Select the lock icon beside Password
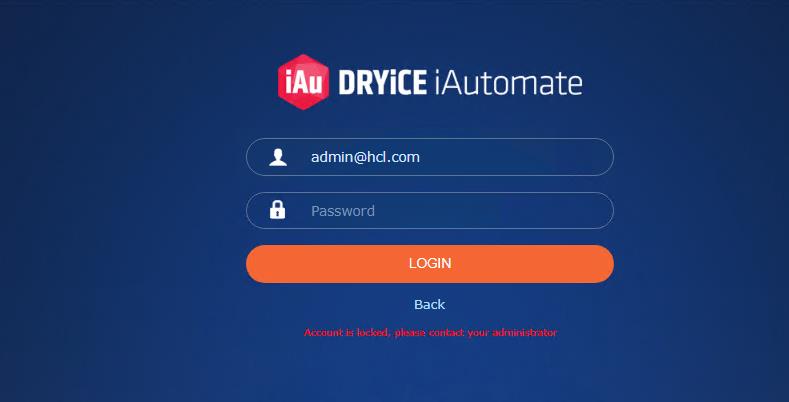 coord(277,210)
